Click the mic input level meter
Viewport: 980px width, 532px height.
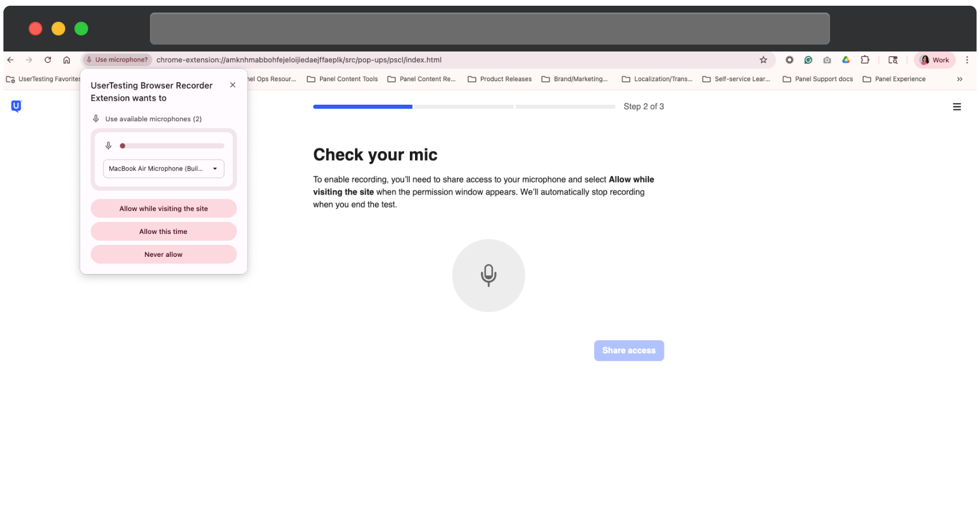click(172, 146)
